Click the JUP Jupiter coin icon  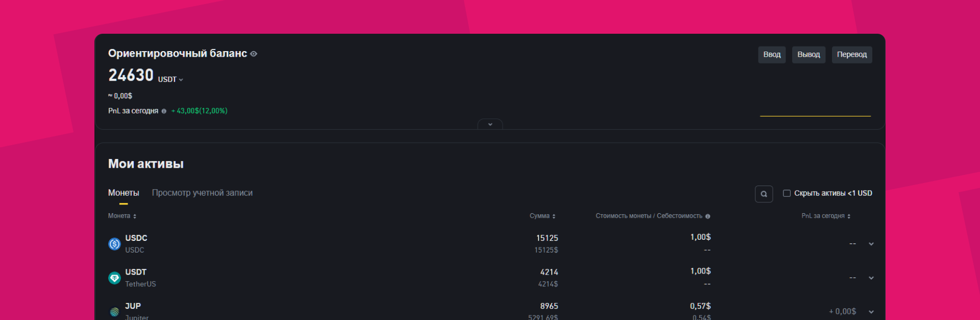tap(115, 312)
